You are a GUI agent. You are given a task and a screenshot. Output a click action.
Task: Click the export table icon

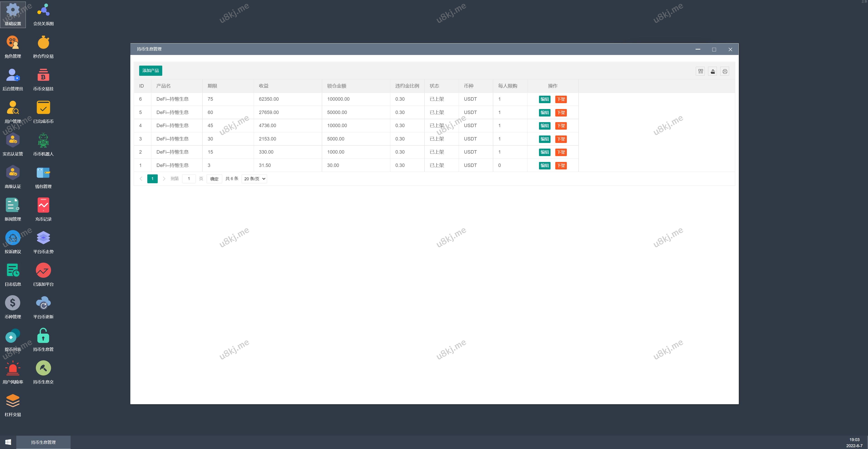click(x=712, y=71)
